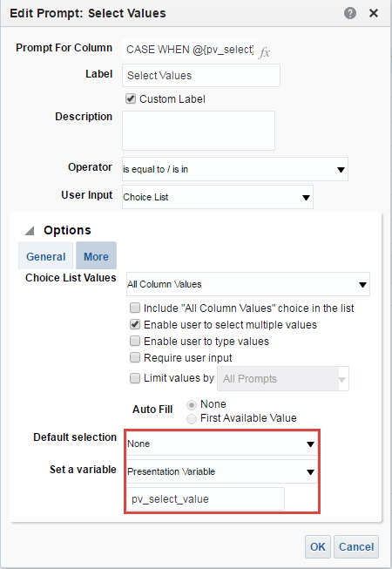Enable the Limit values by checkbox

[135, 378]
